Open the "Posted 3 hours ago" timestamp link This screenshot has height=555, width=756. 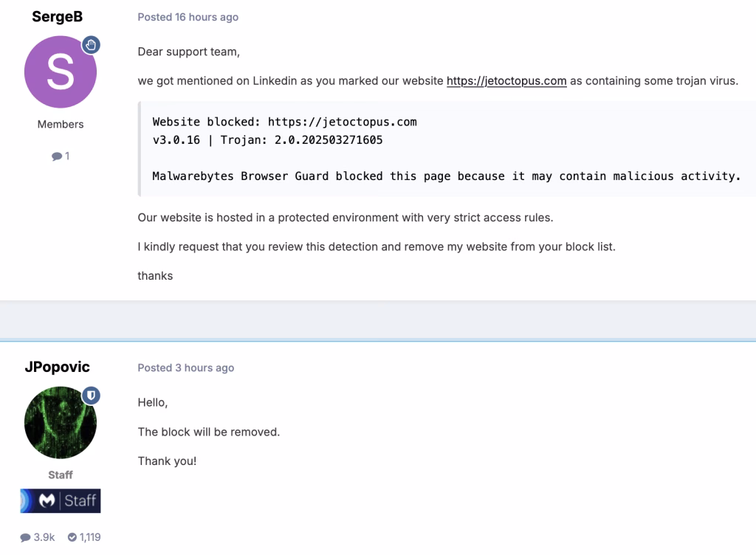[185, 368]
